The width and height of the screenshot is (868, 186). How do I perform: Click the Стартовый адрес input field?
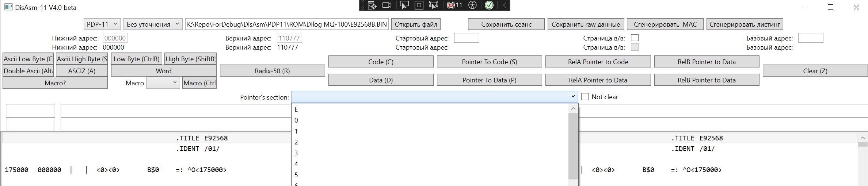[x=466, y=38]
